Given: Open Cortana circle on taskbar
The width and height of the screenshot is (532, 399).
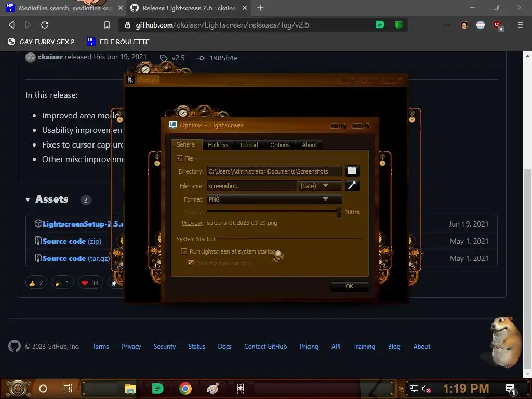Looking at the screenshot, I should (43, 389).
